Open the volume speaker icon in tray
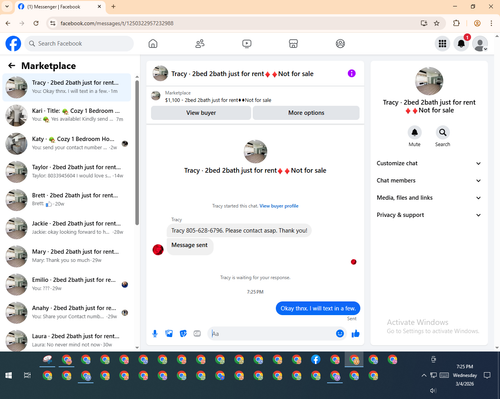500x399 pixels. [433, 390]
